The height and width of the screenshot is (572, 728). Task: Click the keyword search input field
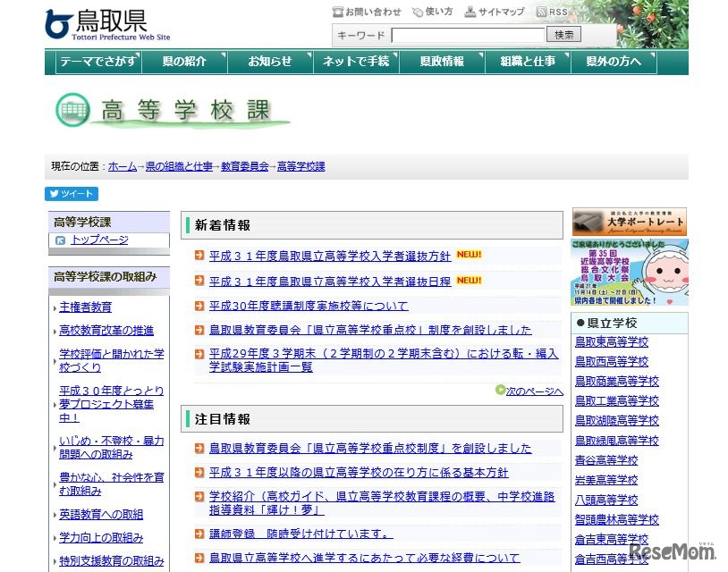click(468, 36)
